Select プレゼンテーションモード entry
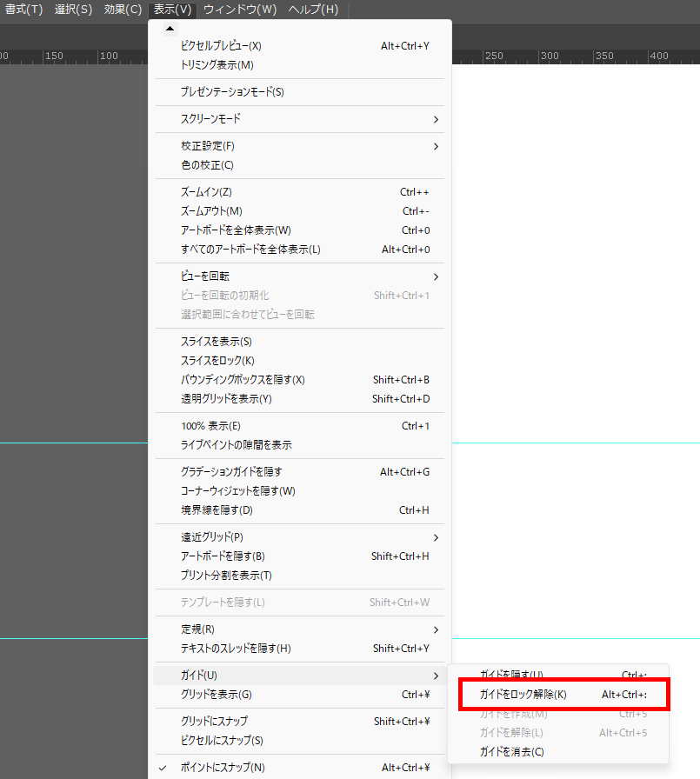Viewport: 700px width, 779px height. pos(232,92)
